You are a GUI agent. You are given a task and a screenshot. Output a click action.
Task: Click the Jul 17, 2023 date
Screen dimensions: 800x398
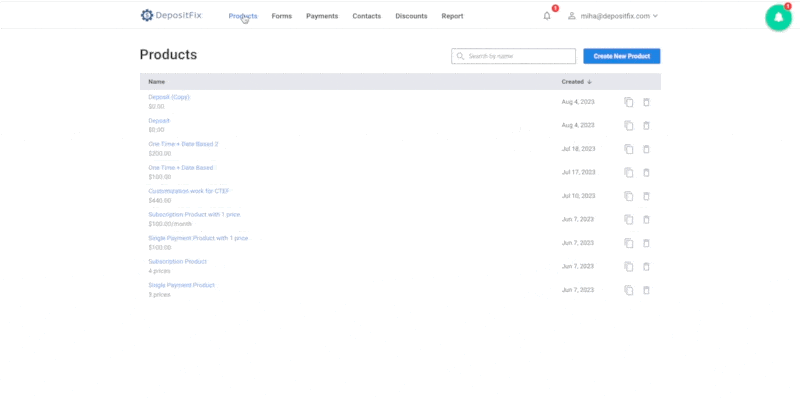point(578,172)
